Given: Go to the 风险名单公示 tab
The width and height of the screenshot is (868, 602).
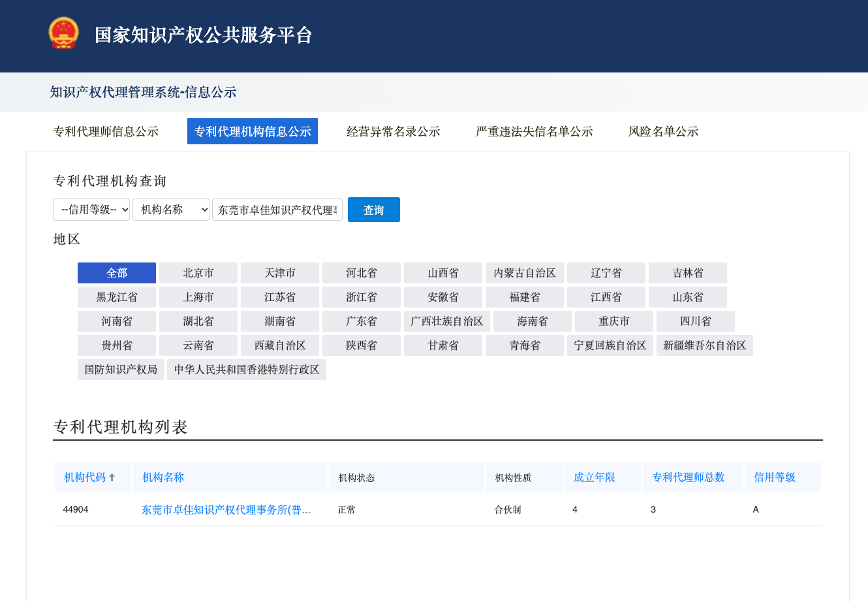Looking at the screenshot, I should [664, 131].
